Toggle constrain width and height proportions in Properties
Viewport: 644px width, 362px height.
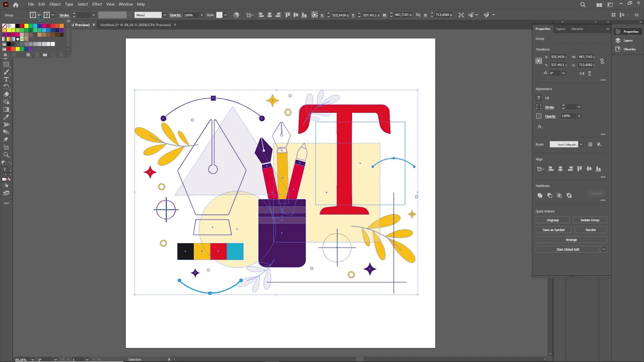602,61
